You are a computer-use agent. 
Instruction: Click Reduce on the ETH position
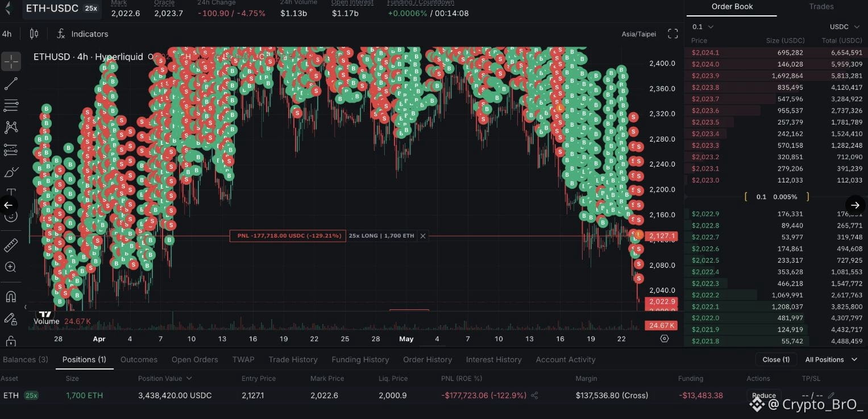pyautogui.click(x=764, y=396)
